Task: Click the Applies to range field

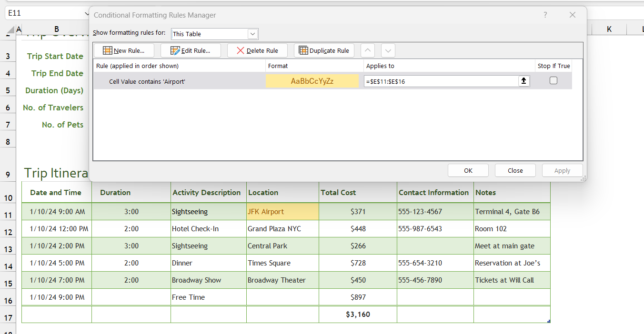Action: click(x=441, y=81)
